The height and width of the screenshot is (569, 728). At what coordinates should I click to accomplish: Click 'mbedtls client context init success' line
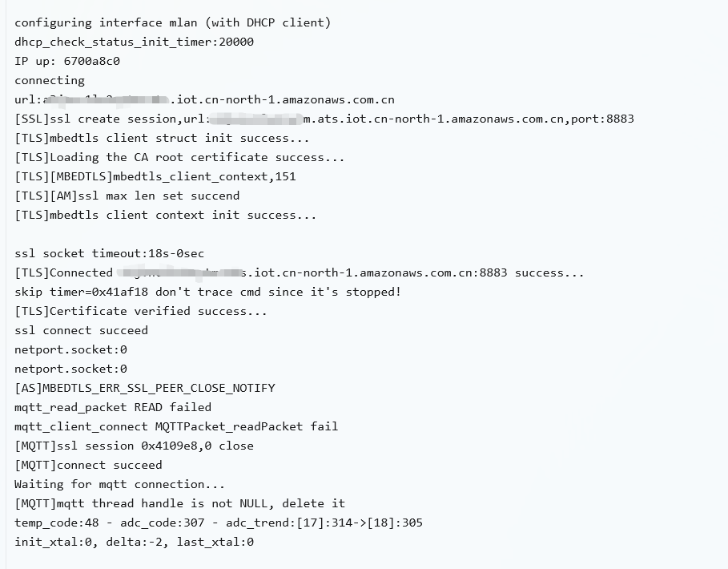coord(166,215)
